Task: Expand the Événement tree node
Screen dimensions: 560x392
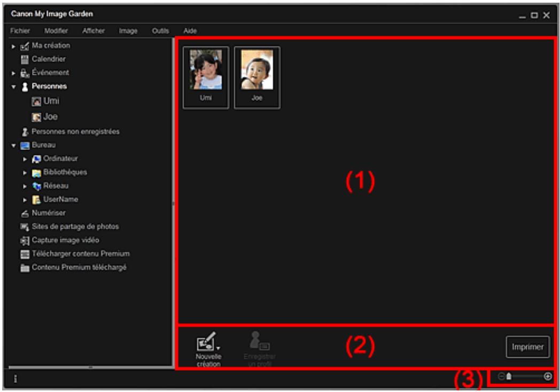Action: (x=13, y=73)
